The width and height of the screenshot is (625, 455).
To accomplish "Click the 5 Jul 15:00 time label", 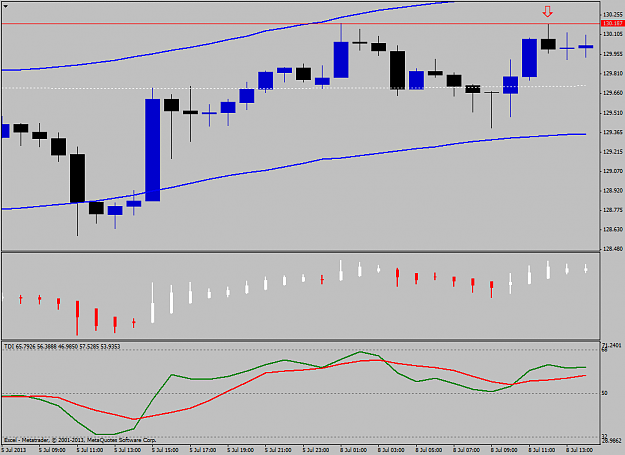I will (165, 450).
